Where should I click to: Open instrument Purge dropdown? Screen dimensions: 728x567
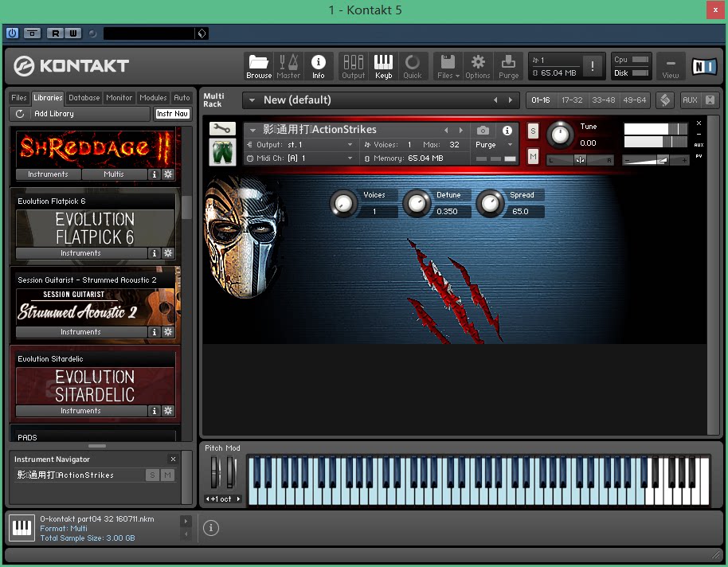[x=511, y=145]
